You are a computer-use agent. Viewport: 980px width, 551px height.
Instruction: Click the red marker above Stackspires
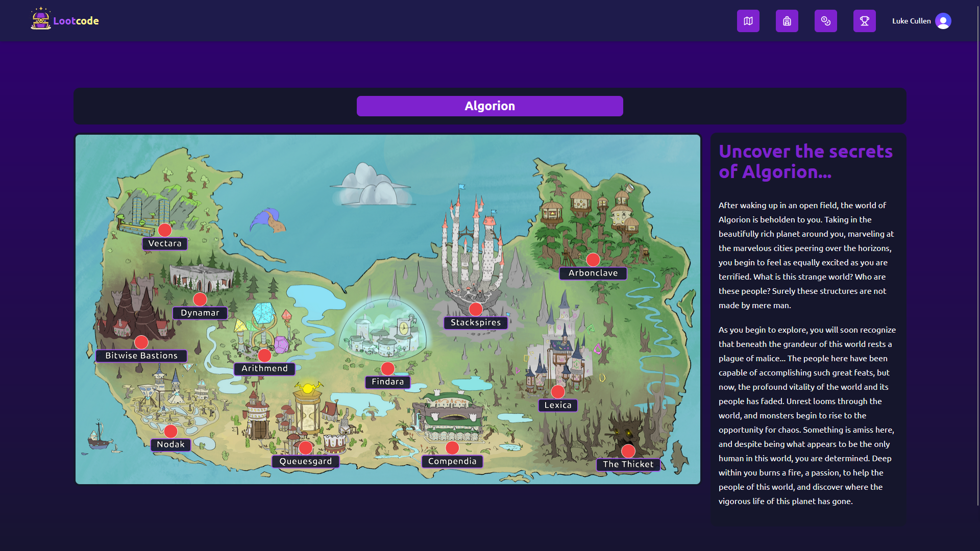coord(475,309)
